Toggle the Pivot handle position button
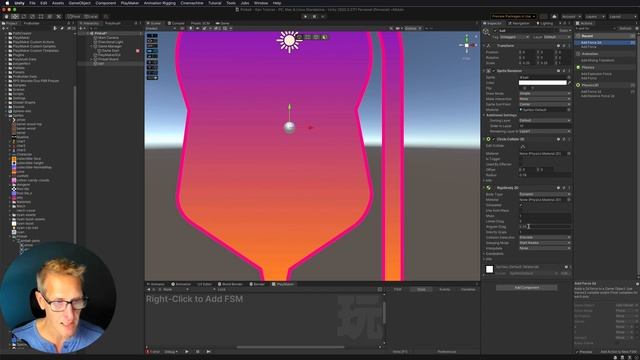The height and width of the screenshot is (360, 640). pos(74,17)
